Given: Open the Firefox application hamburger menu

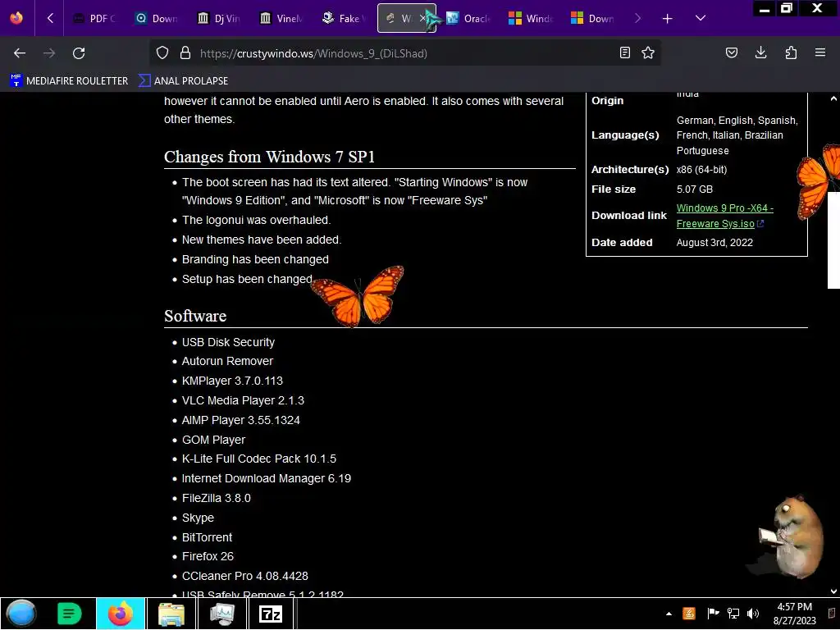Looking at the screenshot, I should (x=820, y=52).
